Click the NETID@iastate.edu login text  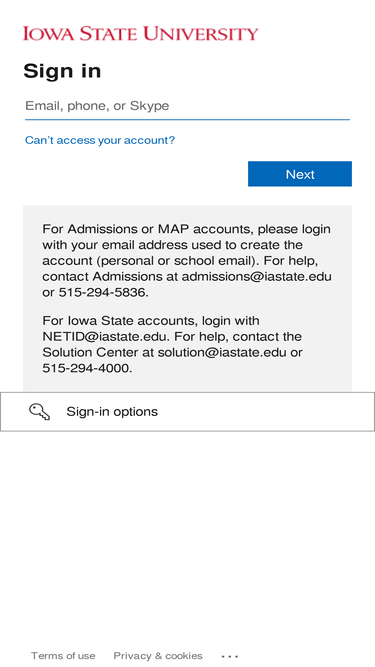pyautogui.click(x=105, y=336)
